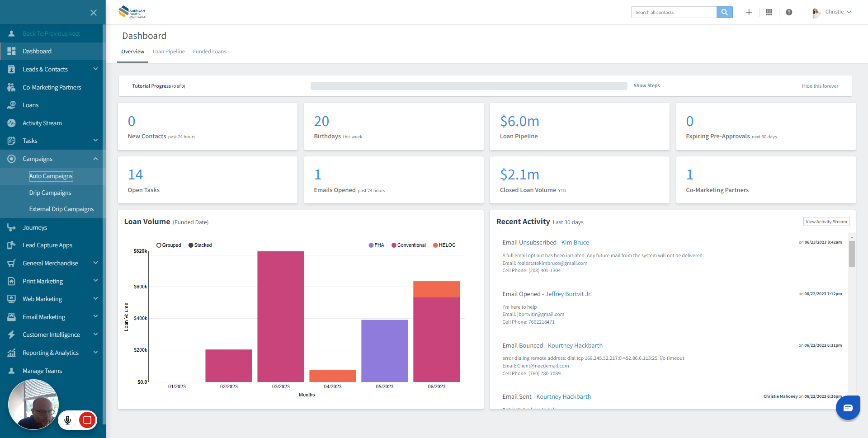Click Hide this forever link
The image size is (868, 438).
point(820,86)
